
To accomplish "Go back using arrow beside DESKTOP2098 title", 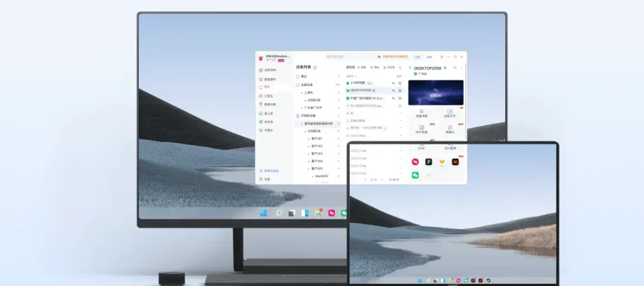I will (x=411, y=67).
